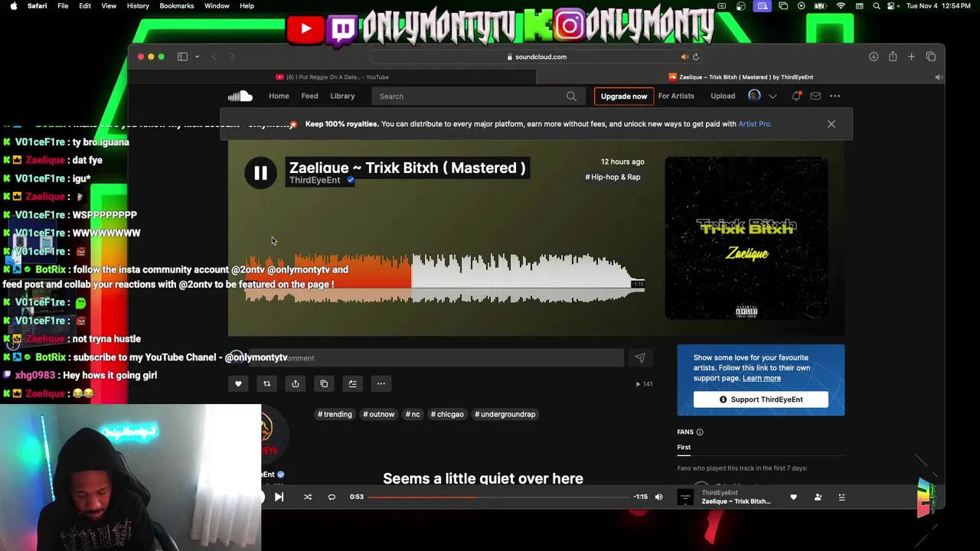The width and height of the screenshot is (980, 551).
Task: Open the Upload page
Action: click(x=723, y=96)
